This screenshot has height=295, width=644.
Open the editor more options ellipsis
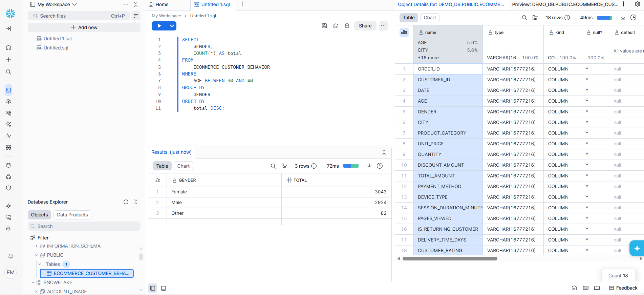point(383,26)
